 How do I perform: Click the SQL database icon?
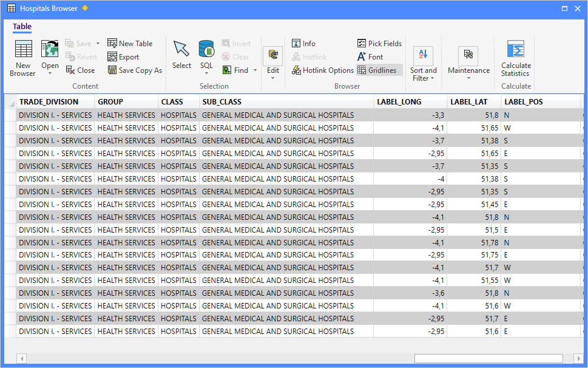point(206,49)
